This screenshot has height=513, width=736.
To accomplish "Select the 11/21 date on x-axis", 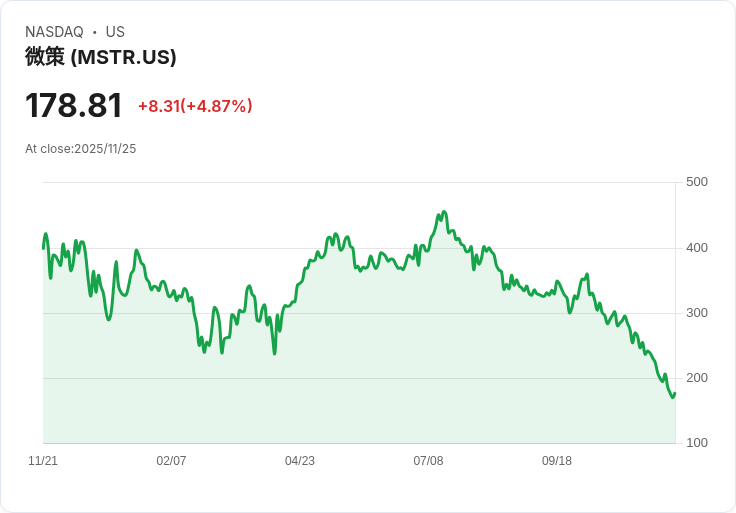I will (x=43, y=461).
